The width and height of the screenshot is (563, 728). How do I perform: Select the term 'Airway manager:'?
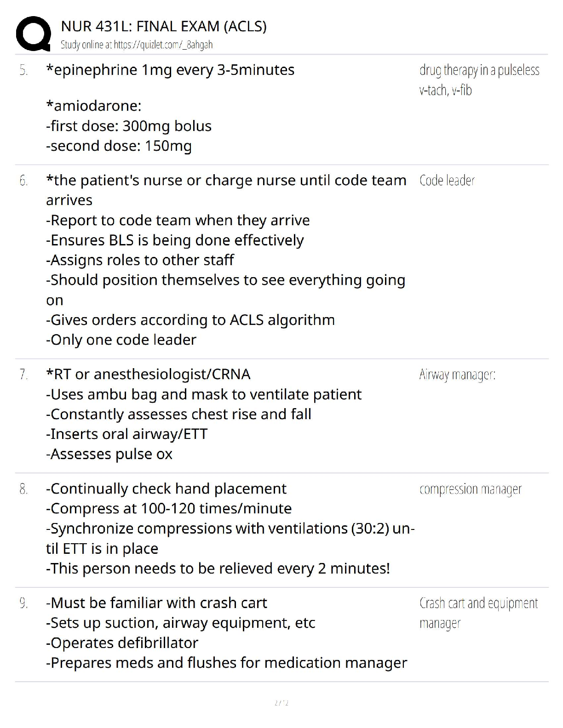click(457, 375)
